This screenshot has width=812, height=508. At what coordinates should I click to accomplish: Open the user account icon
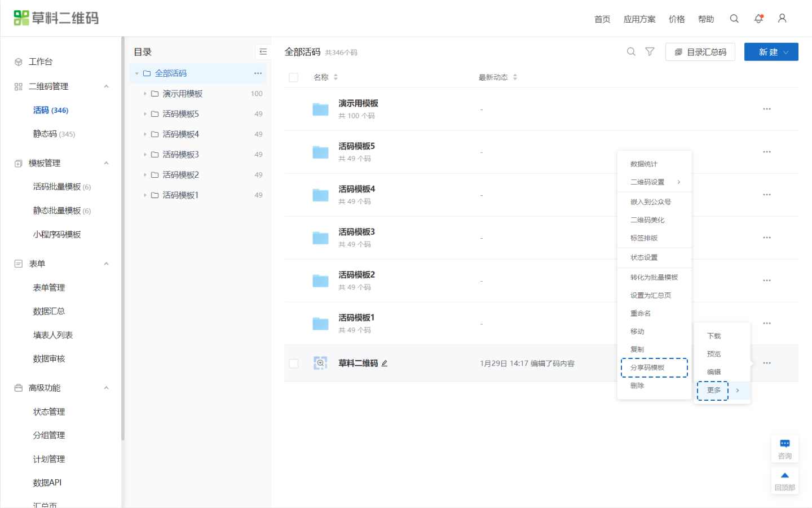pyautogui.click(x=782, y=19)
